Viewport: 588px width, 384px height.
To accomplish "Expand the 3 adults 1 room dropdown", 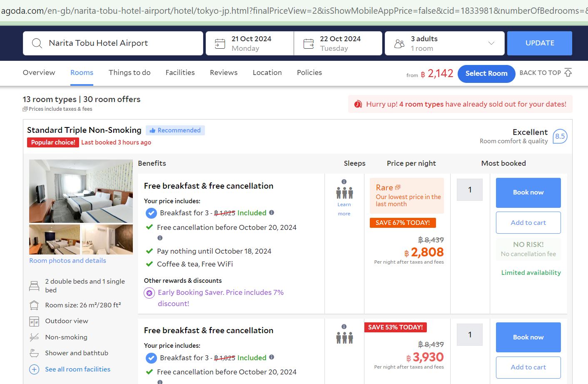I will coord(445,43).
